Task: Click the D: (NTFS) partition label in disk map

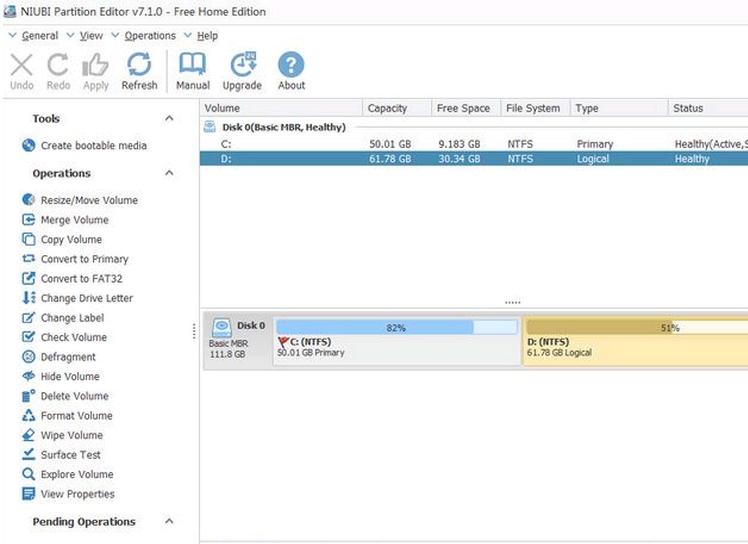Action: (548, 342)
